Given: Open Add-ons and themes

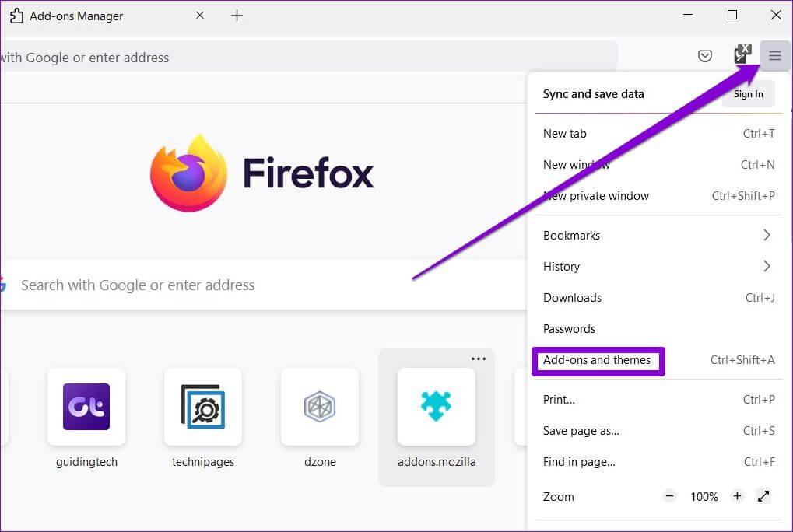Looking at the screenshot, I should (658, 360).
